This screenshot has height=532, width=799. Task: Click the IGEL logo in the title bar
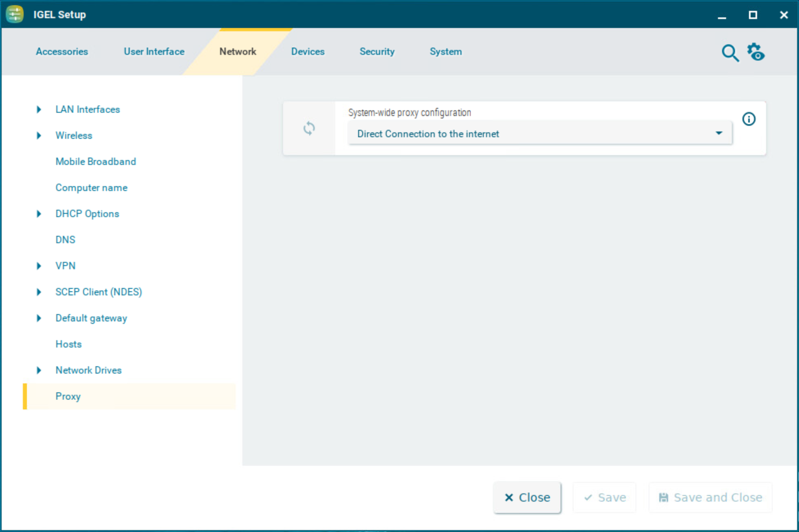tap(14, 14)
